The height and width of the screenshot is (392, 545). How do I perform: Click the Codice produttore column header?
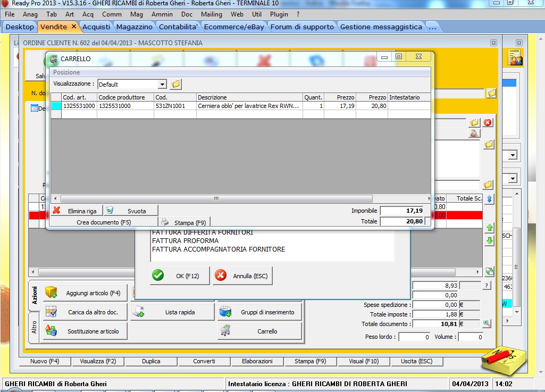tap(125, 97)
